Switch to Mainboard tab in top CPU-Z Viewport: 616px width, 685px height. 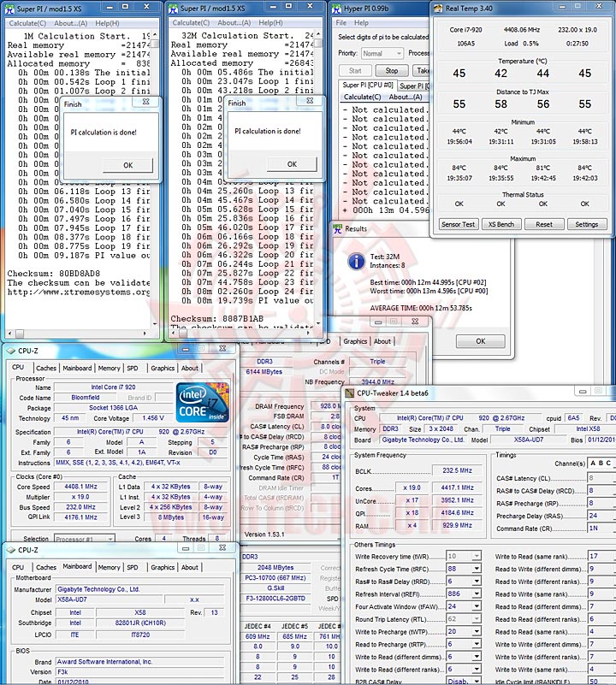pyautogui.click(x=77, y=368)
